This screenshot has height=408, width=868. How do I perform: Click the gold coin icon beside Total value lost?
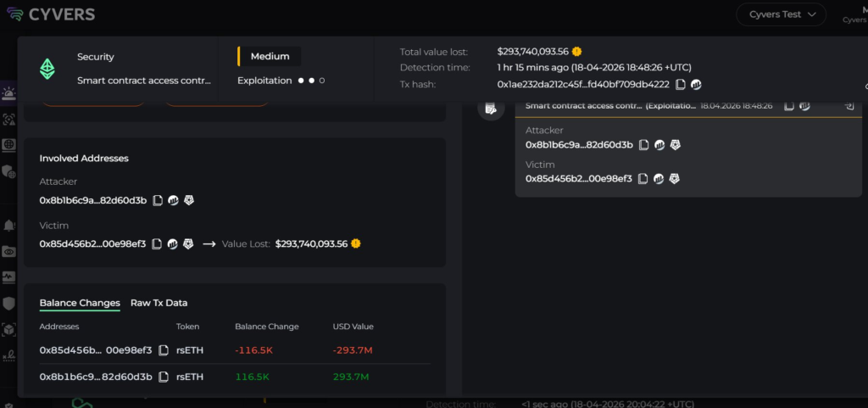tap(576, 52)
